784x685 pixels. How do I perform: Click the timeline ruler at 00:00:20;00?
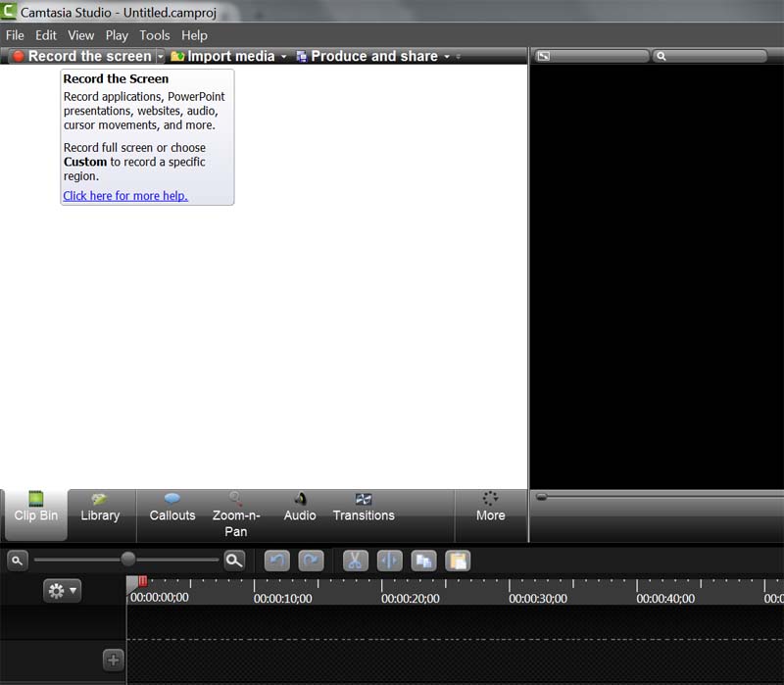pos(410,598)
